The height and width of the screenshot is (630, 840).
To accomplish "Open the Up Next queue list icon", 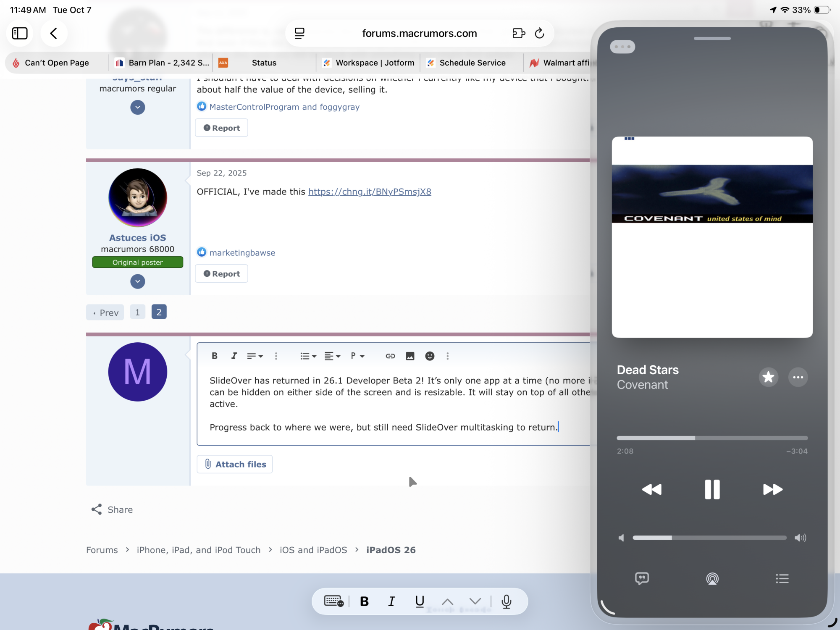I will pyautogui.click(x=782, y=579).
